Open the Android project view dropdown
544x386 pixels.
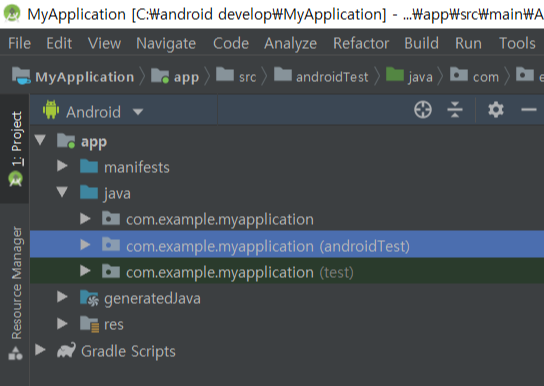(138, 112)
